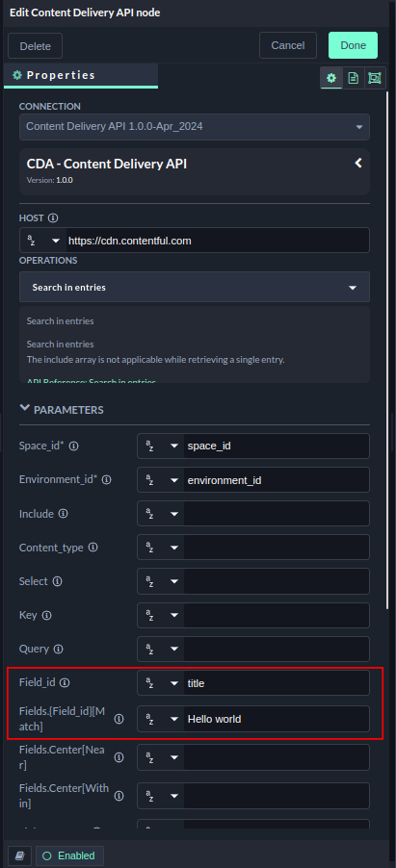Image resolution: width=396 pixels, height=868 pixels.
Task: Click the info icon beside Content_type
Action: point(93,548)
